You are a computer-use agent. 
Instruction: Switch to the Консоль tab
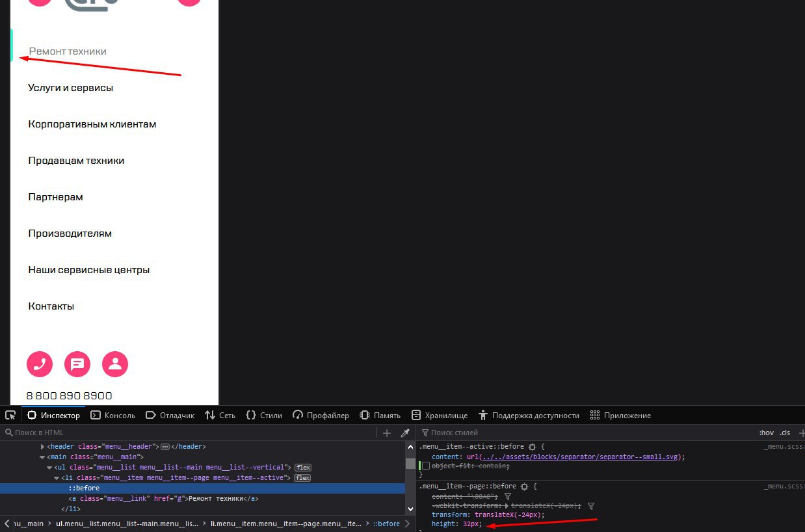click(112, 415)
